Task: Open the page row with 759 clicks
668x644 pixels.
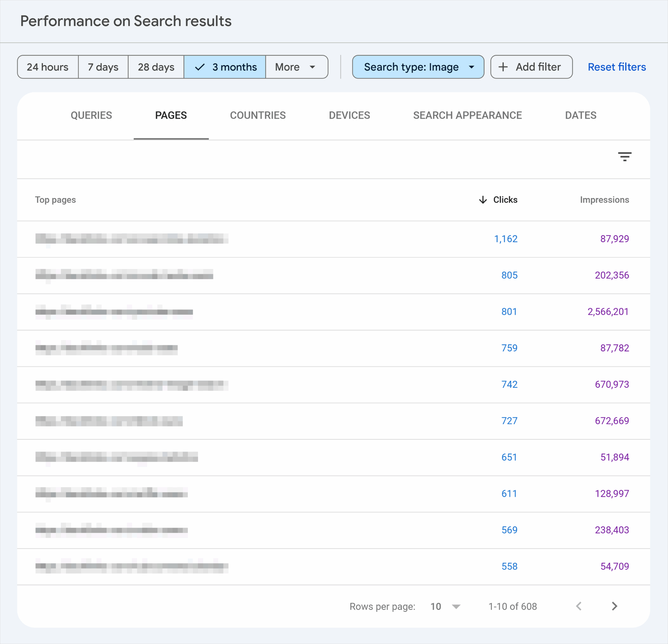Action: click(334, 349)
